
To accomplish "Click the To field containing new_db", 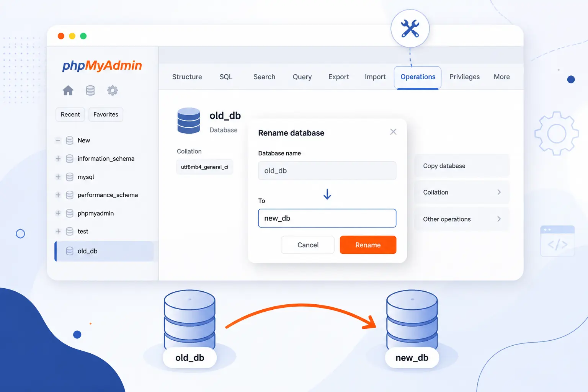I will 327,218.
